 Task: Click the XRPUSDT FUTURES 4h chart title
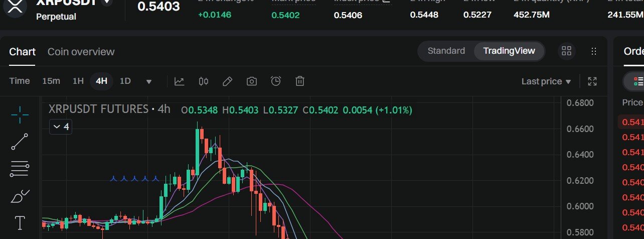pos(109,109)
